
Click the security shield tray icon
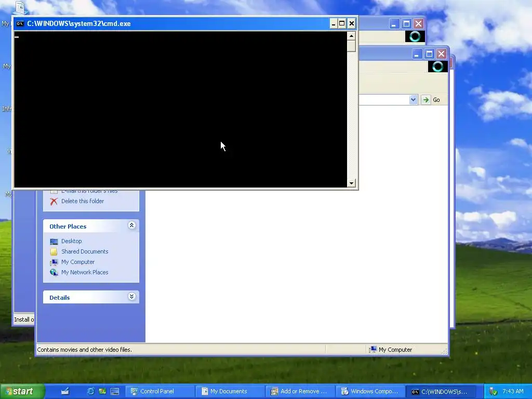[x=493, y=392]
